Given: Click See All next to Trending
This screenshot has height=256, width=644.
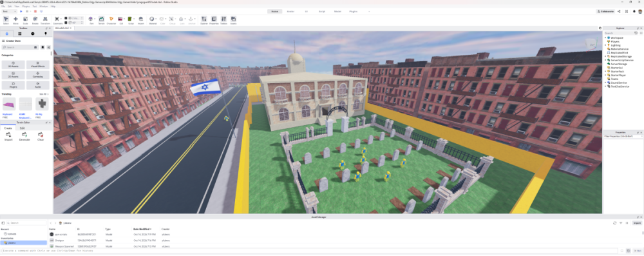Looking at the screenshot, I should pyautogui.click(x=43, y=94).
